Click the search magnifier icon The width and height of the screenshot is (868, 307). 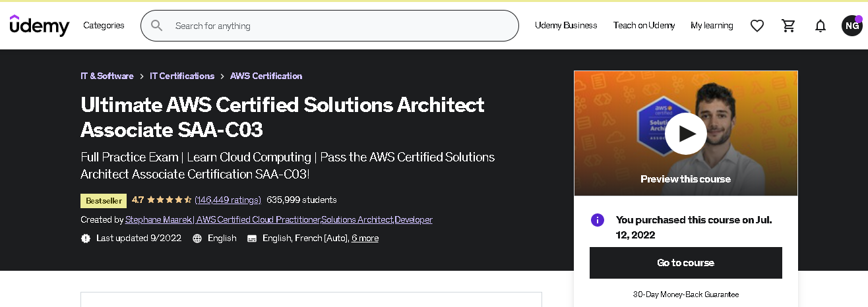pyautogui.click(x=157, y=26)
